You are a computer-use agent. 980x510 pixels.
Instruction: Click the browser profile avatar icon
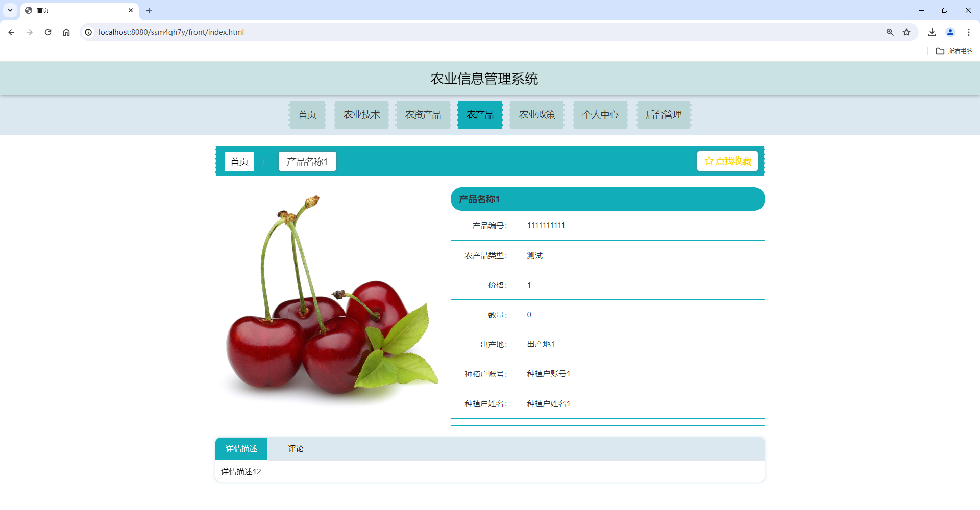pyautogui.click(x=950, y=32)
